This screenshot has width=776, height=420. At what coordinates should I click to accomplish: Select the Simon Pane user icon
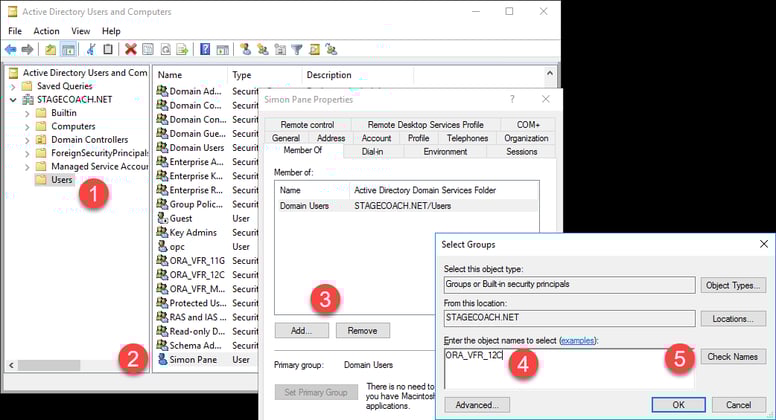[x=162, y=359]
